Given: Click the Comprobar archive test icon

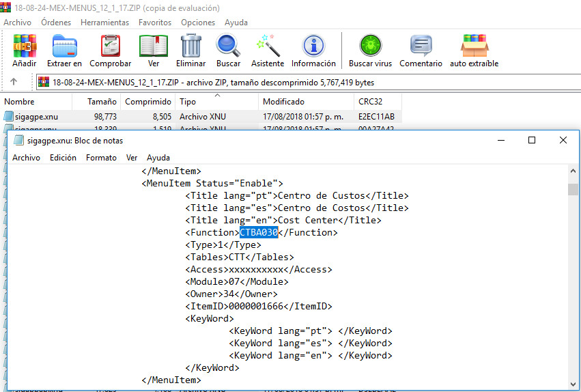Looking at the screenshot, I should click(x=111, y=46).
